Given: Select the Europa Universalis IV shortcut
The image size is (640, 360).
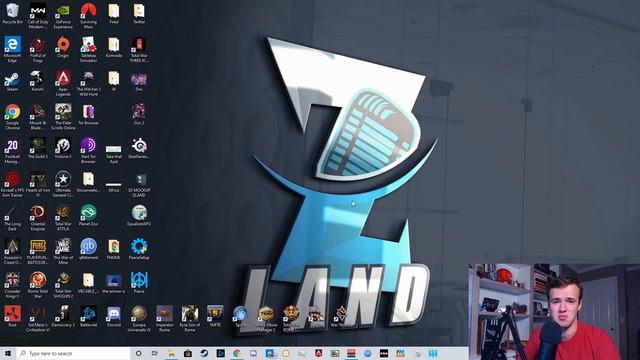Looking at the screenshot, I should click(x=139, y=319).
